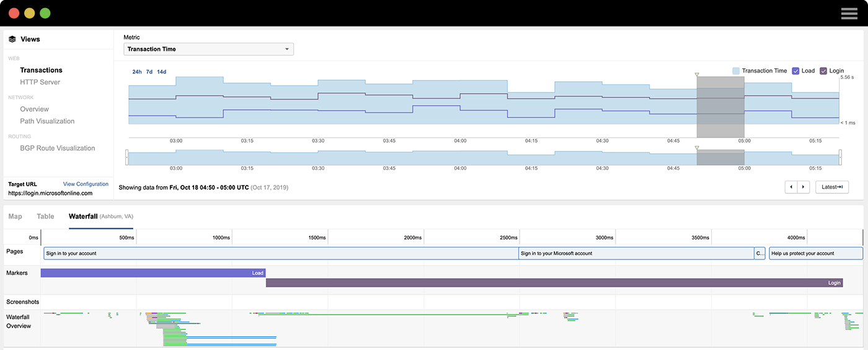Screen dimensions: 868x350
Task: Click right handle of range overview chart
Action: coord(840,157)
